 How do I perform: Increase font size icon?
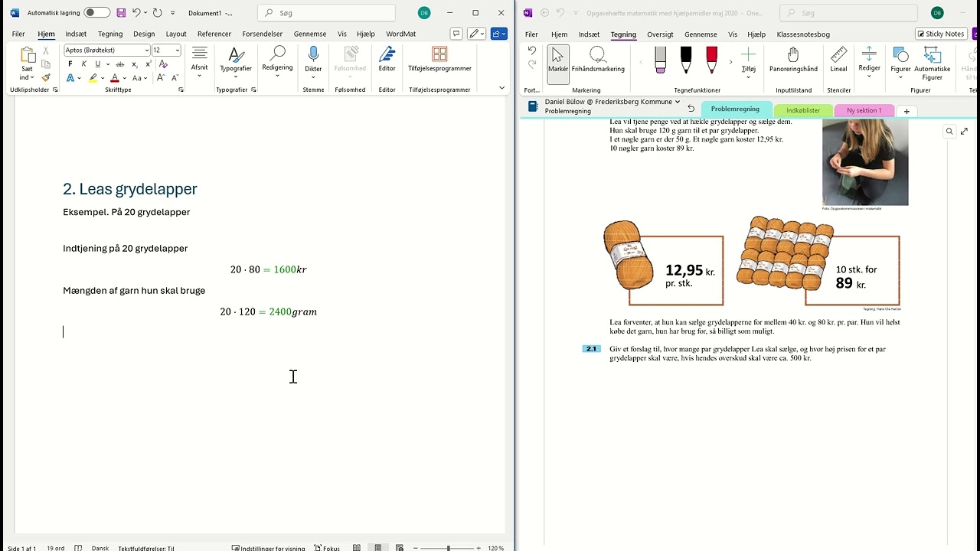coord(161,78)
